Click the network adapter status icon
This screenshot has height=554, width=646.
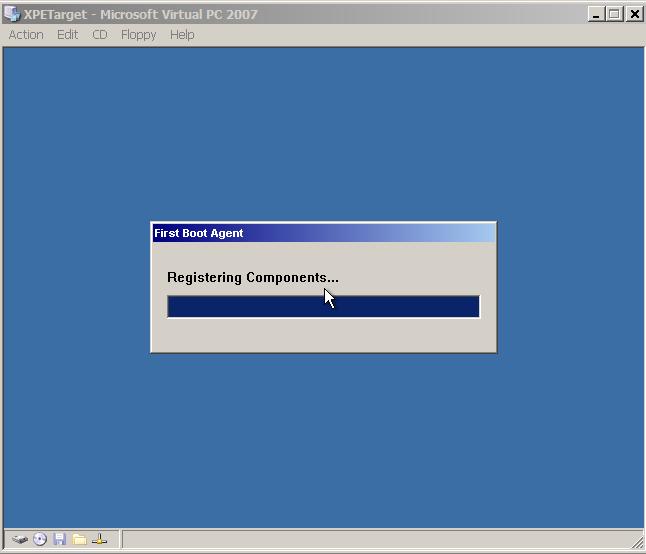coord(99,539)
